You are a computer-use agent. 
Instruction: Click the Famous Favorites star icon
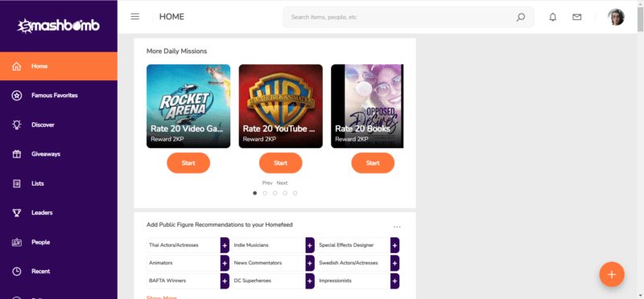[16, 96]
